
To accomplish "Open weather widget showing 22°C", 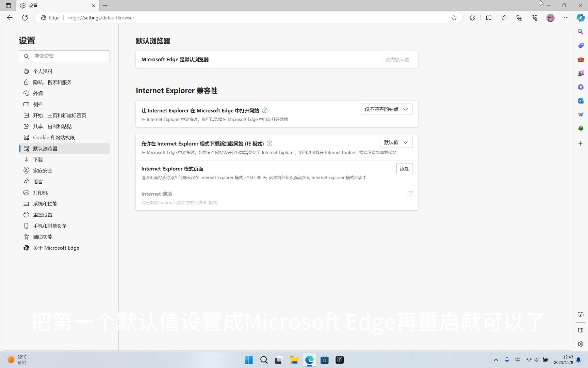I will click(17, 360).
